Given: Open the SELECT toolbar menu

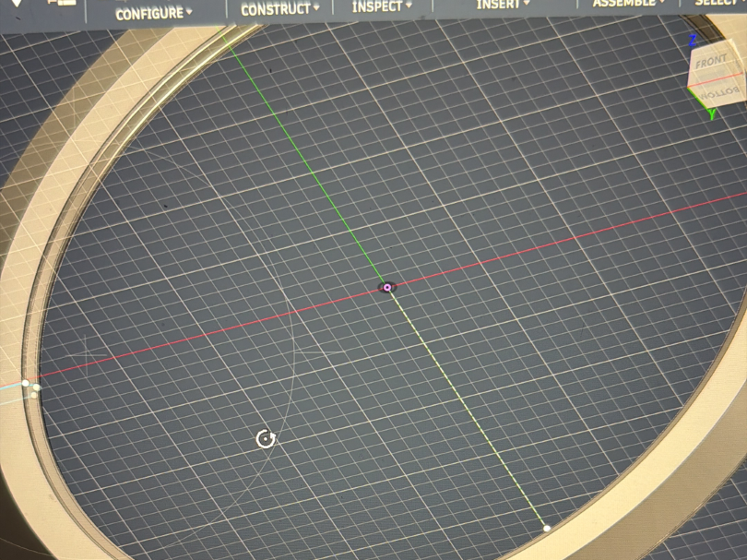Looking at the screenshot, I should [720, 3].
